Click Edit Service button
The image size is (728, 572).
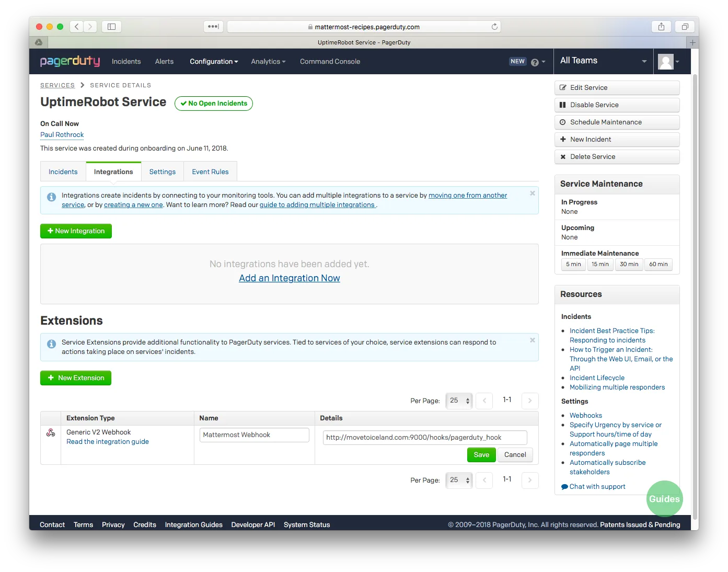click(617, 88)
